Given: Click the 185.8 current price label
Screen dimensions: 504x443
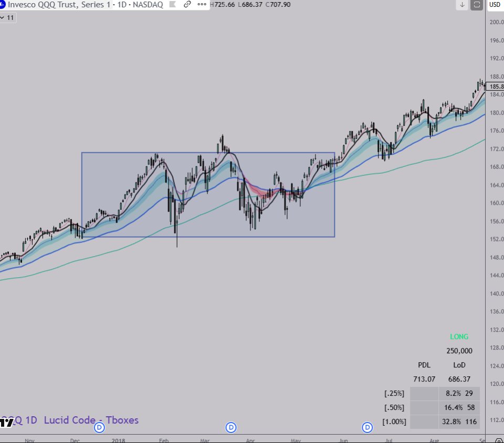Looking at the screenshot, I should click(495, 87).
